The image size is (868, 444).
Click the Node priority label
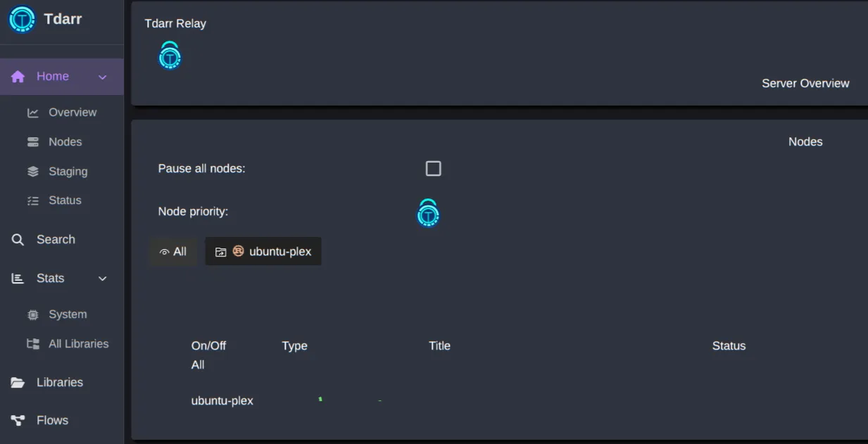point(193,212)
